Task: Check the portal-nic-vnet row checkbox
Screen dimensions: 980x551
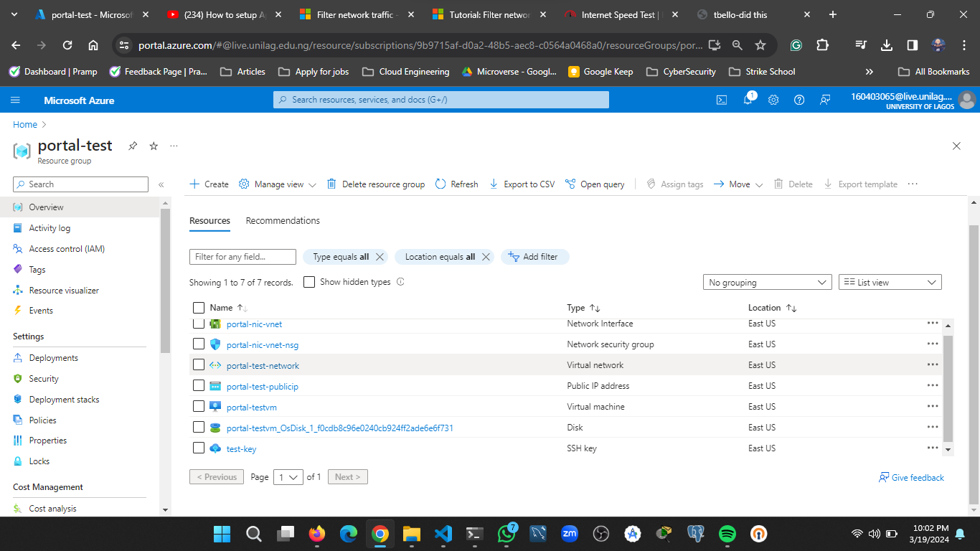Action: [199, 324]
